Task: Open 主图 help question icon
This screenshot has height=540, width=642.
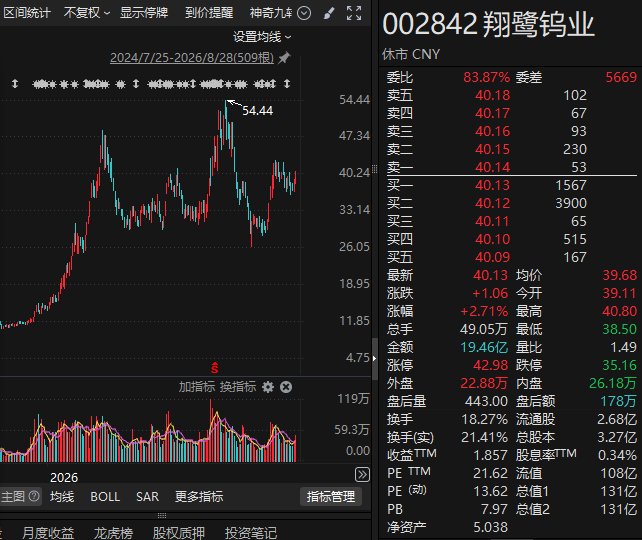Action: [x=34, y=496]
